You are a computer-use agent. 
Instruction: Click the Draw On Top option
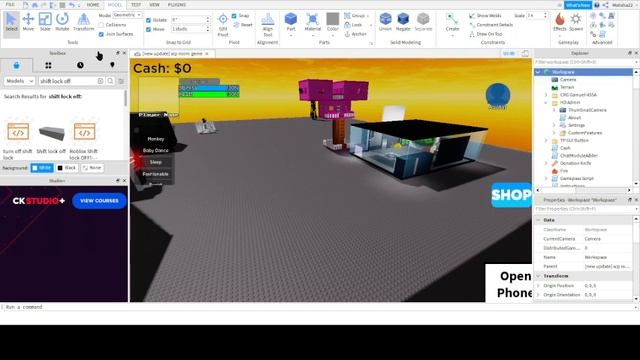tap(486, 34)
